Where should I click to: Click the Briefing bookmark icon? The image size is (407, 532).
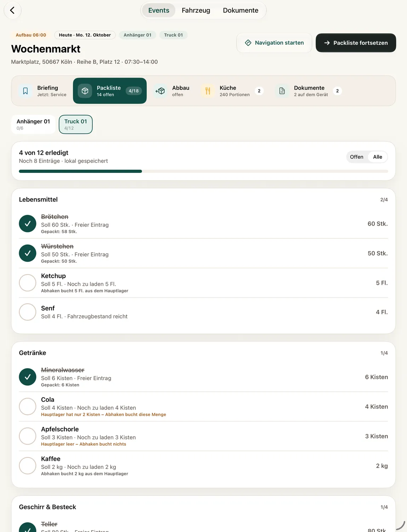click(25, 91)
